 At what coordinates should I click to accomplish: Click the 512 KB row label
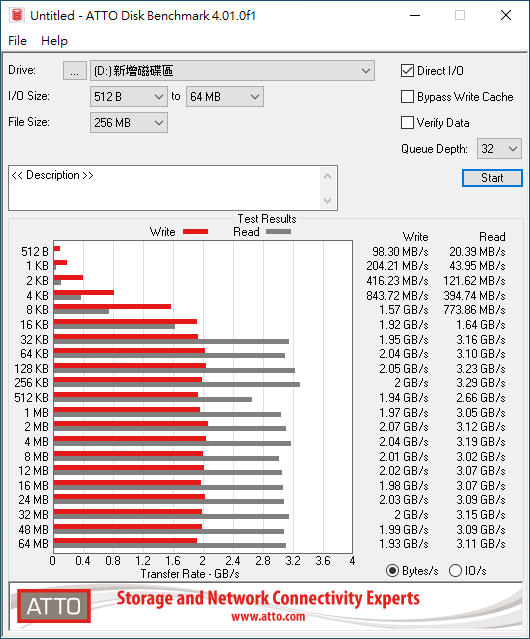[31, 398]
